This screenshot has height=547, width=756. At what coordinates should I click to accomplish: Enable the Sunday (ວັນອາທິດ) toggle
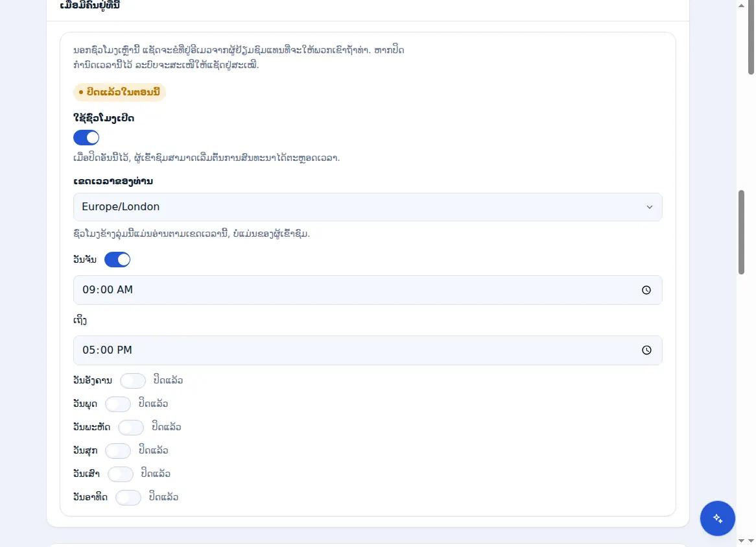click(x=128, y=497)
